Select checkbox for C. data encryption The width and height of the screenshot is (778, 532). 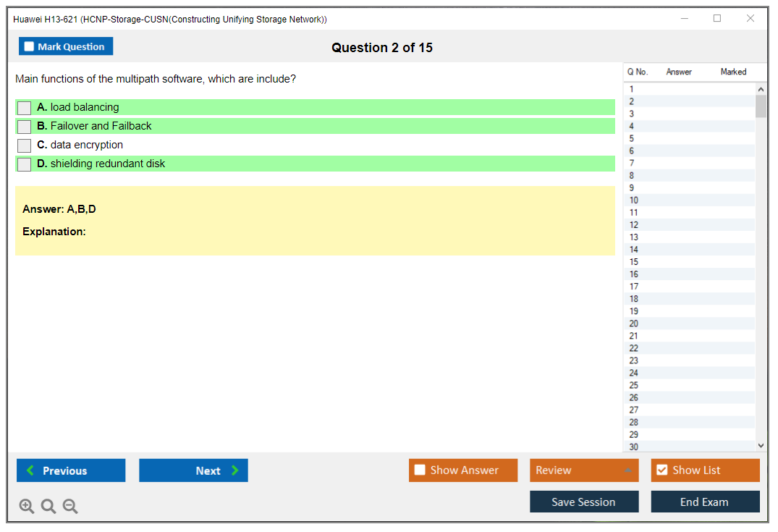(x=25, y=145)
